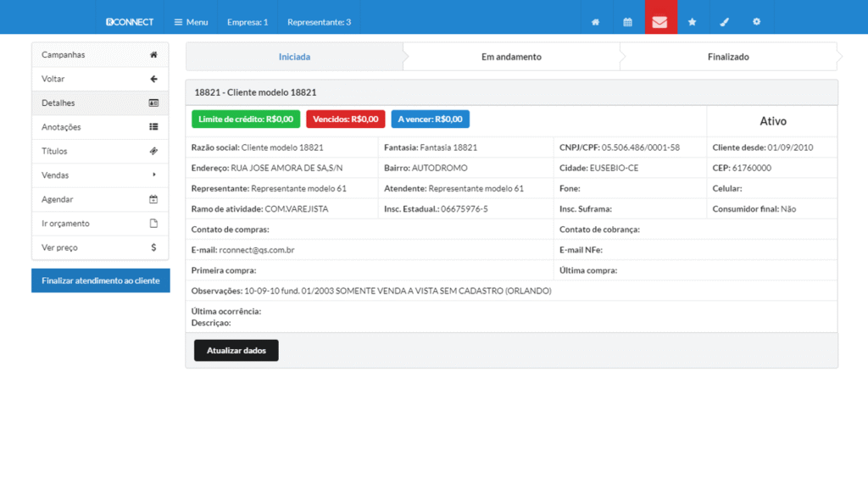Image resolution: width=868 pixels, height=488 pixels.
Task: Click the home icon in top bar
Action: [595, 22]
